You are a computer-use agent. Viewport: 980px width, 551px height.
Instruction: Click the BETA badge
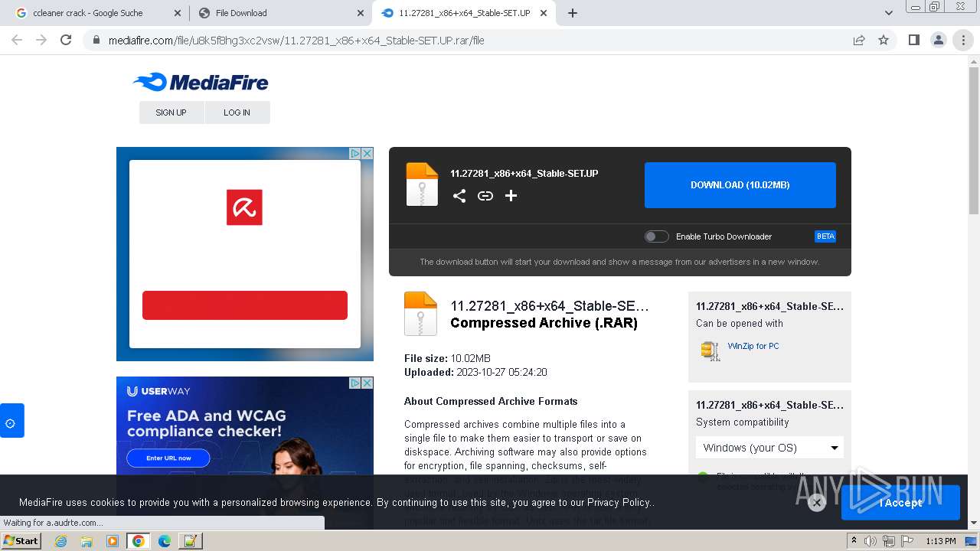coord(825,236)
